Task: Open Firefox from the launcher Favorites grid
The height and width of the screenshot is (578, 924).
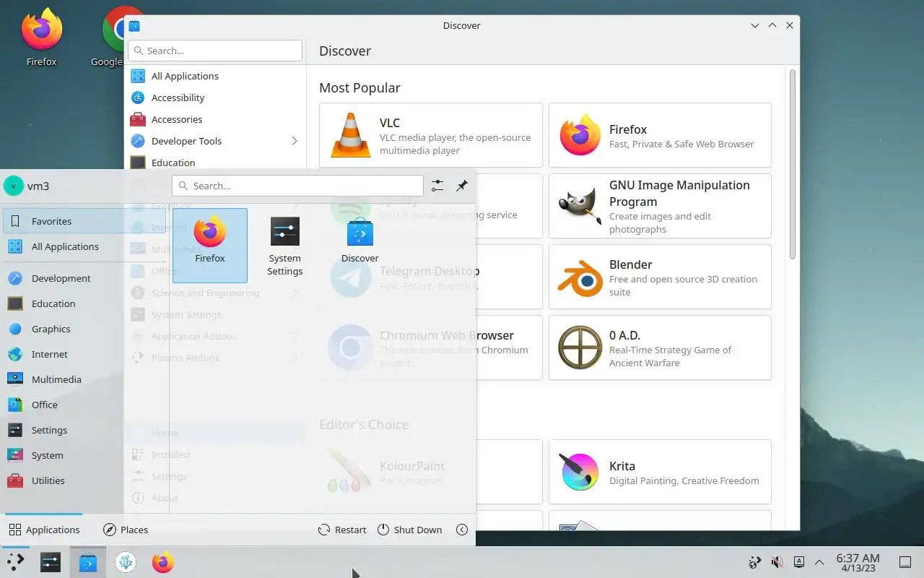Action: click(x=210, y=245)
